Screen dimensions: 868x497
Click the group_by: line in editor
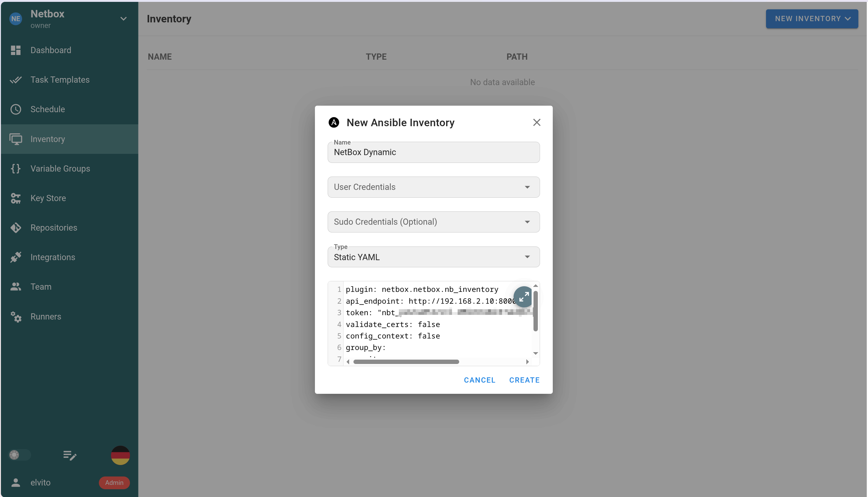[366, 347]
